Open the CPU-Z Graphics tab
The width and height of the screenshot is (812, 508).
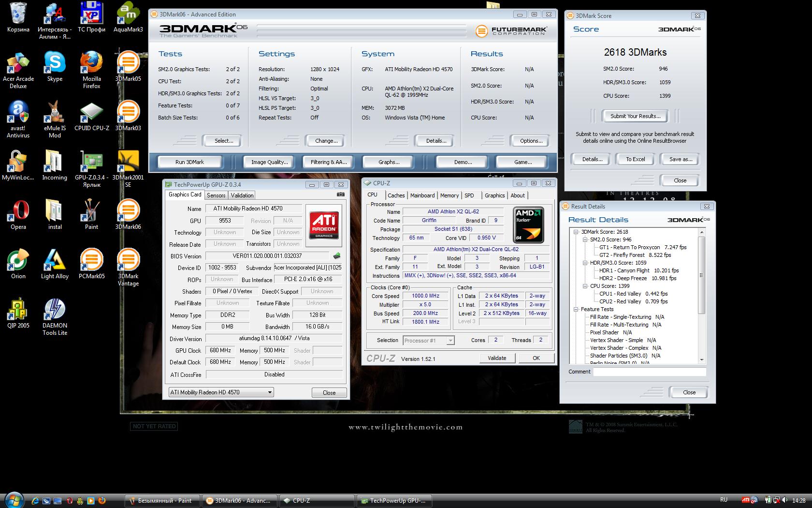coord(494,195)
